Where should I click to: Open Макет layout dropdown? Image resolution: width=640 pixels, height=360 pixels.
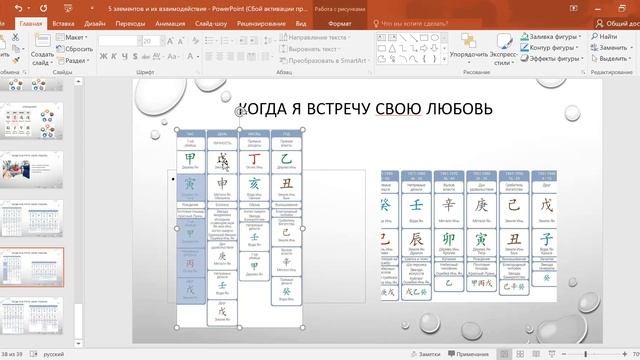(72, 37)
